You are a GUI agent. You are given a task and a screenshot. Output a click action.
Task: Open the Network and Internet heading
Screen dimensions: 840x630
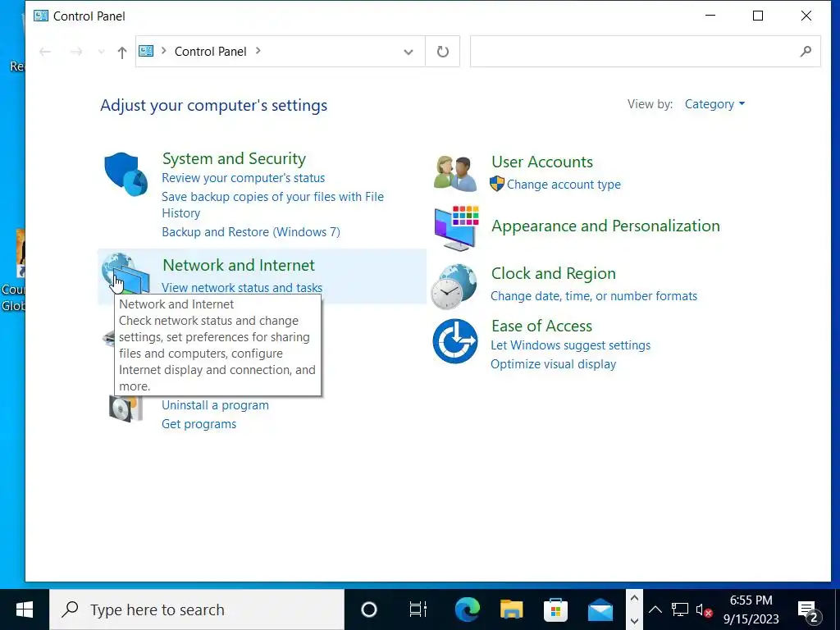(239, 265)
